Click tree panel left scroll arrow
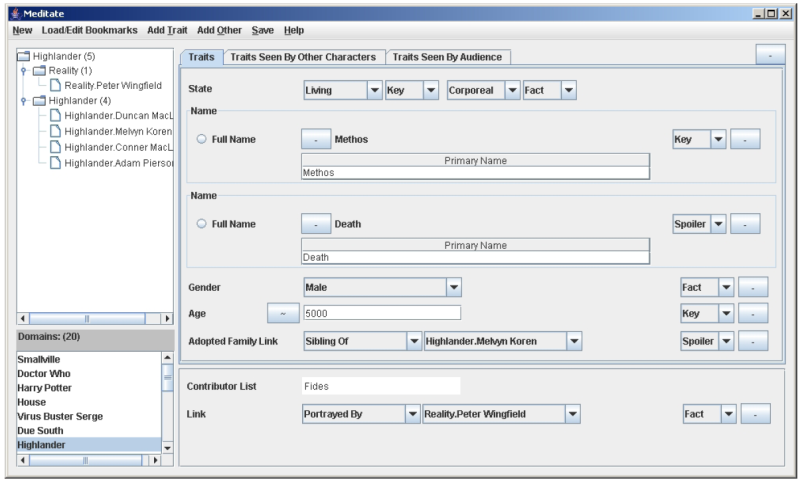The image size is (800, 480). [x=22, y=318]
